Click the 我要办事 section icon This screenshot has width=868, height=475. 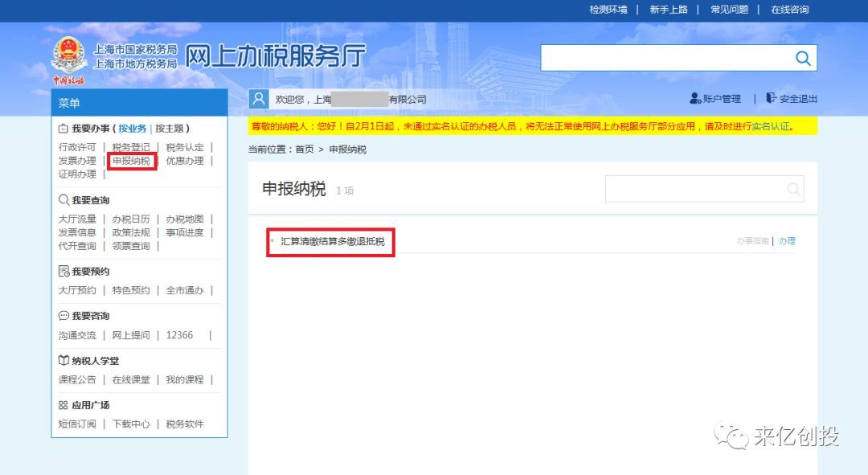click(x=63, y=129)
